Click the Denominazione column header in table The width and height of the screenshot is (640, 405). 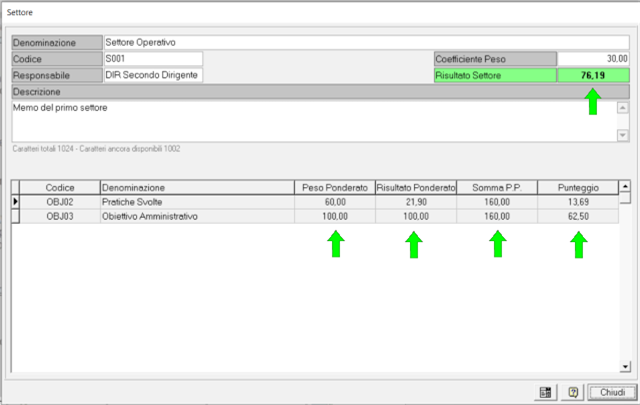(x=197, y=187)
